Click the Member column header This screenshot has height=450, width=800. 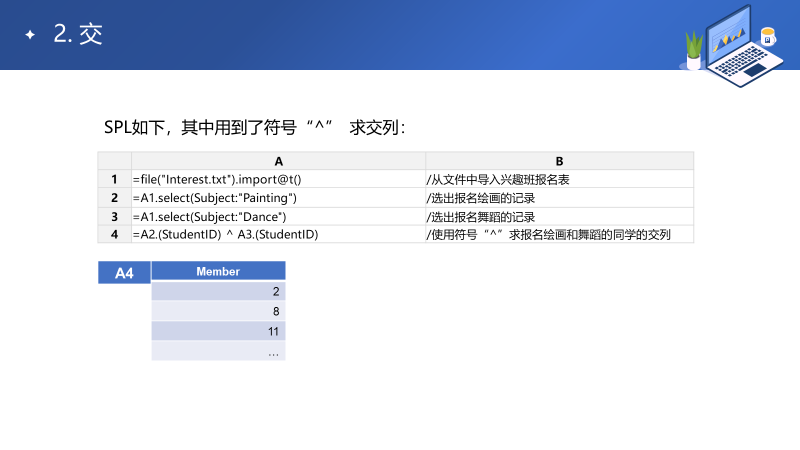[x=218, y=271]
